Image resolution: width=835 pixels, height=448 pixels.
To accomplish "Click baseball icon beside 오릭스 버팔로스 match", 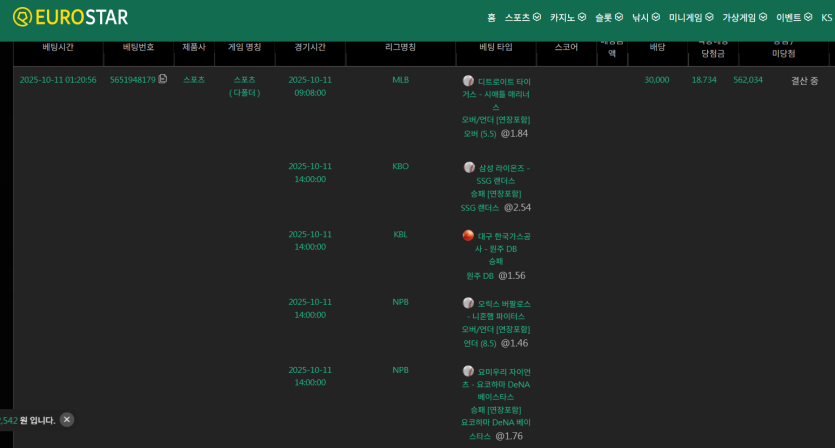I will 468,303.
